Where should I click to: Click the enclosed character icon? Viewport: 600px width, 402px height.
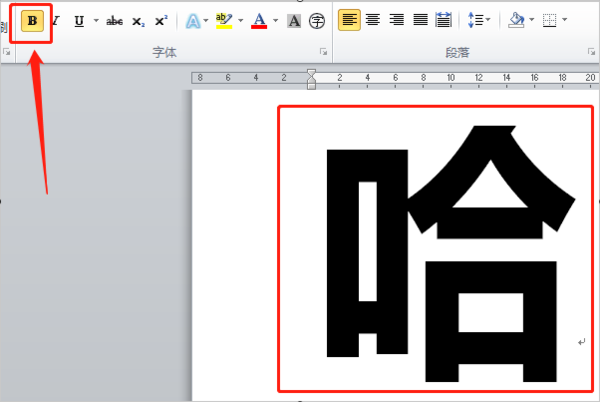pos(317,20)
